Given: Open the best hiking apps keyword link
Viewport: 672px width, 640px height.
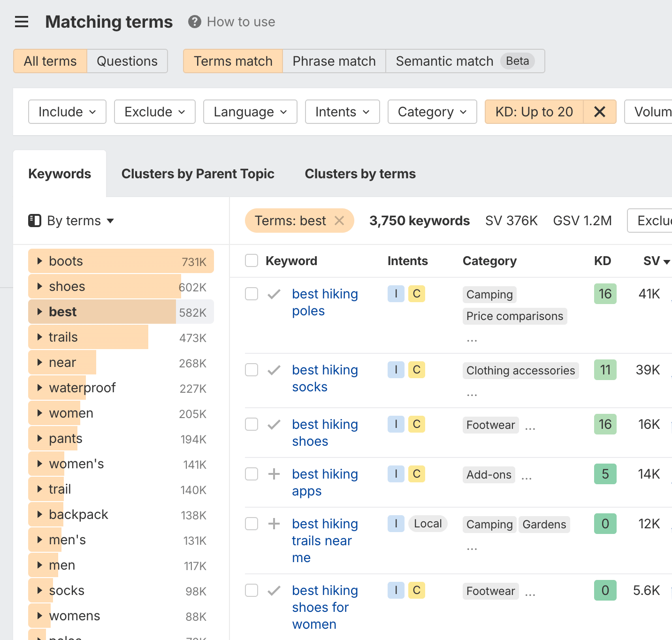Looking at the screenshot, I should (x=325, y=483).
